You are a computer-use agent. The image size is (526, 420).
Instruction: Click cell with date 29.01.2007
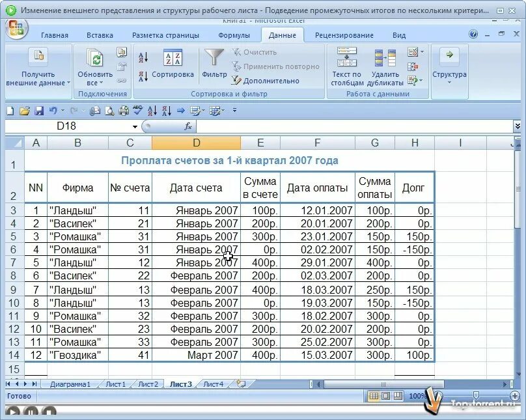(x=317, y=262)
